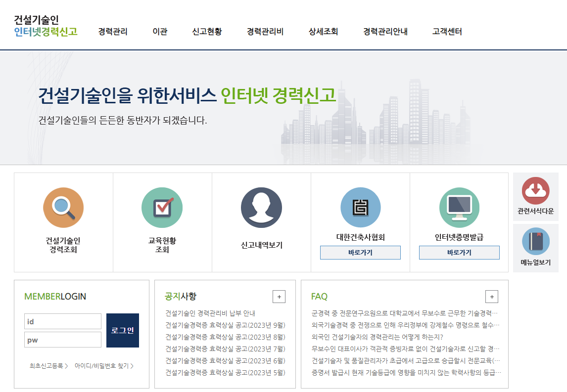The height and width of the screenshot is (392, 567).
Task: Expand the FAQ plus button
Action: tap(491, 297)
